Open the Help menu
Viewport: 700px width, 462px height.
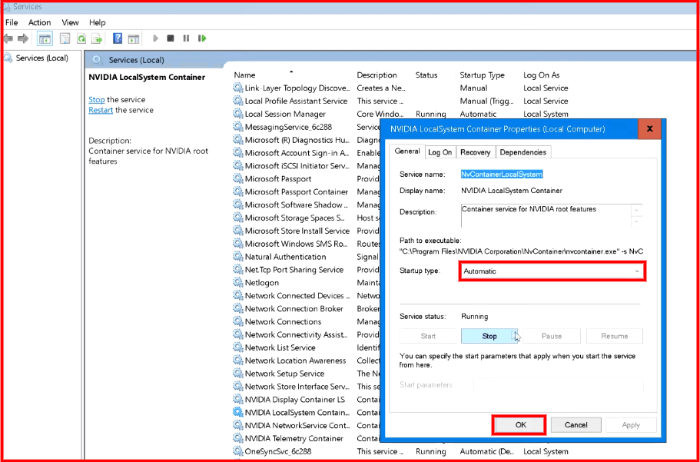[x=97, y=22]
